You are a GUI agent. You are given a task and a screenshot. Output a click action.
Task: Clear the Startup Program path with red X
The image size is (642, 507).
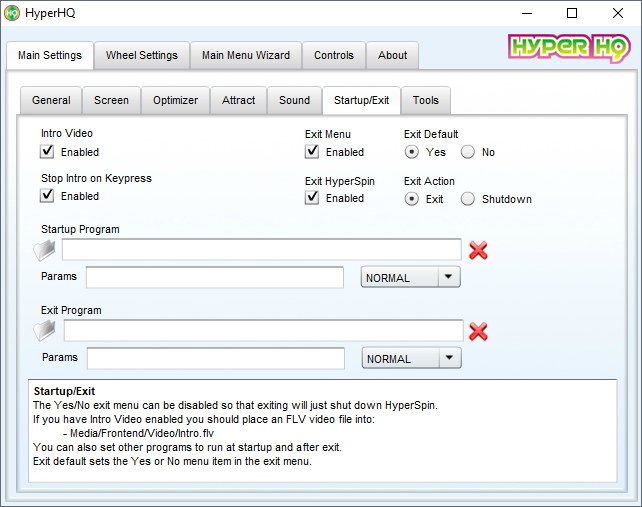tap(478, 250)
